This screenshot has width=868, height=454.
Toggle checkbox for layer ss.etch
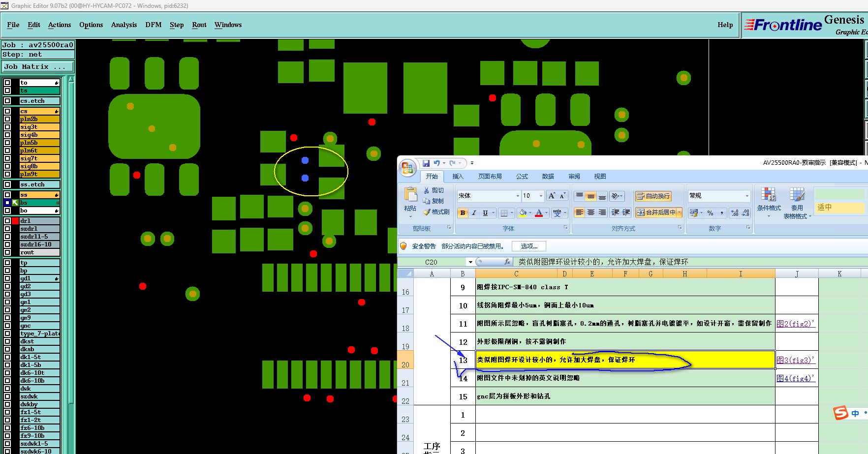pos(7,184)
